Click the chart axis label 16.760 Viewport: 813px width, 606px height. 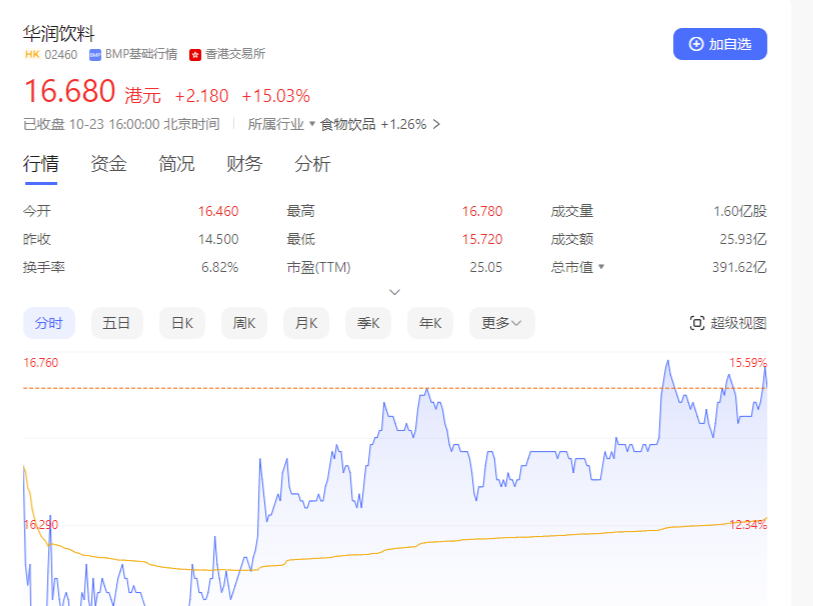coord(41,362)
